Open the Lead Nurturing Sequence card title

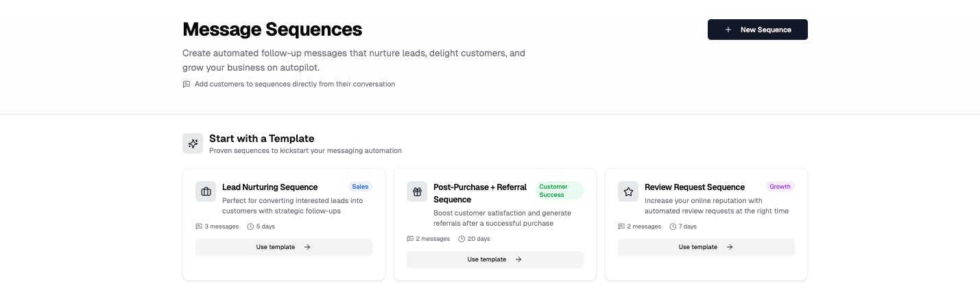(270, 187)
